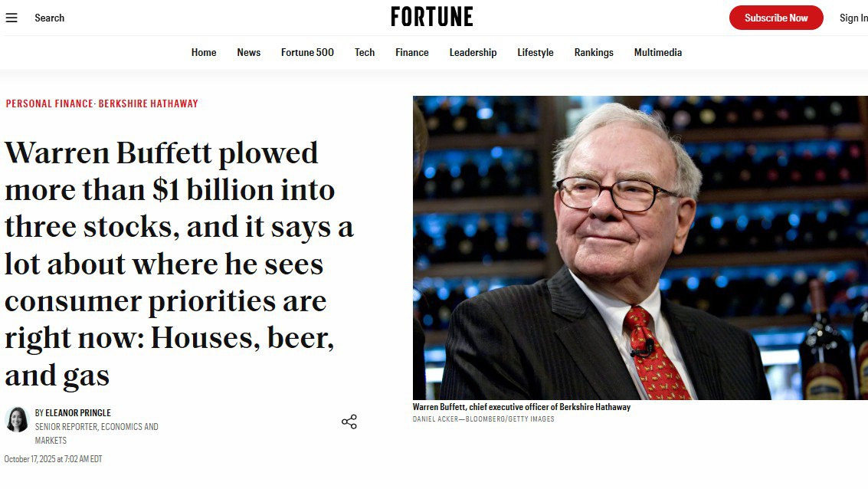The height and width of the screenshot is (489, 868).
Task: Select Fortune 500 in navigation
Action: (x=307, y=53)
